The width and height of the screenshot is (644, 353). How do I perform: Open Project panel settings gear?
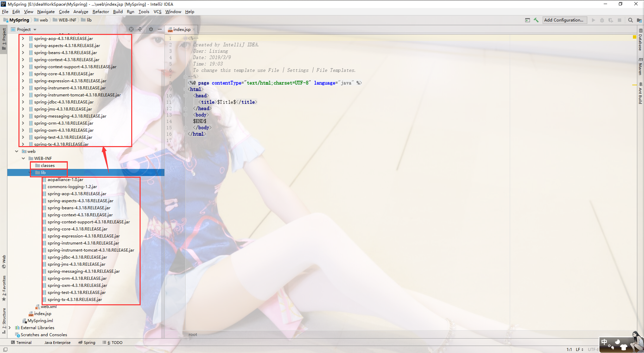coord(151,29)
